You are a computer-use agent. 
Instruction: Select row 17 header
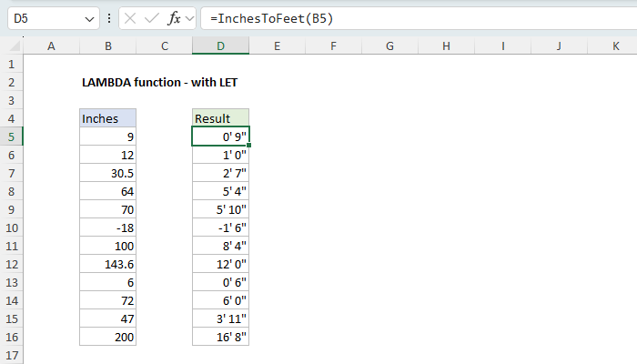[11, 356]
